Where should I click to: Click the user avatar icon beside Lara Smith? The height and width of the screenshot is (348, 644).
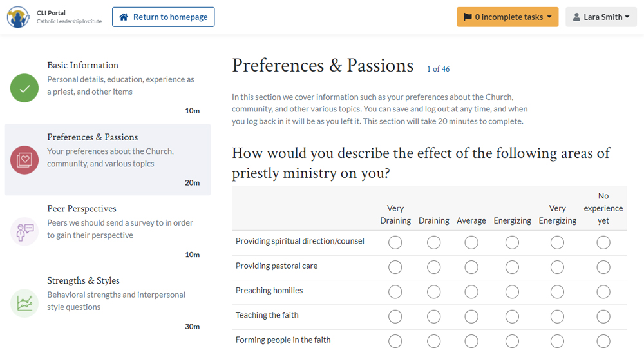click(x=576, y=17)
